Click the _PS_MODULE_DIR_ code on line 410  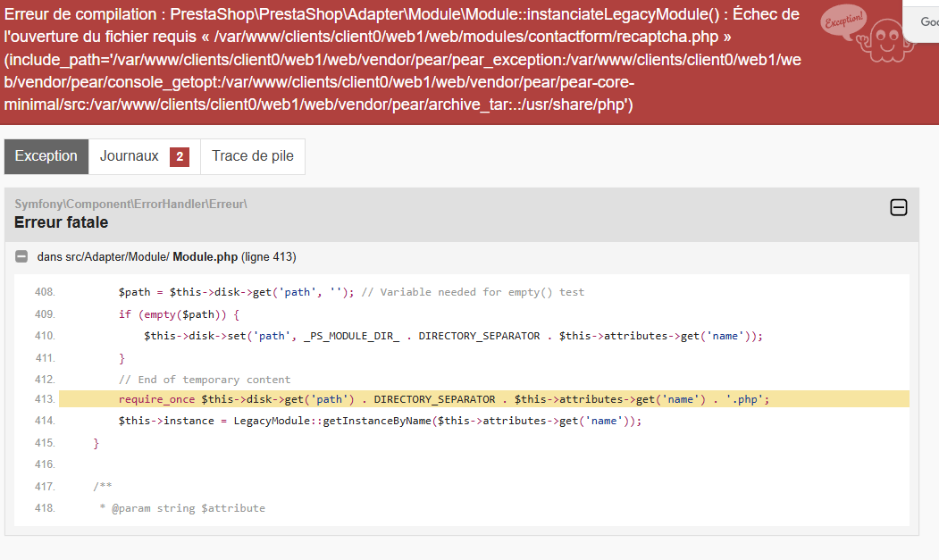[351, 336]
